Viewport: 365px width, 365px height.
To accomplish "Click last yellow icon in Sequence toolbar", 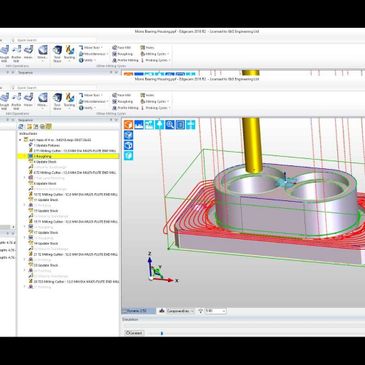I will tap(49, 127).
